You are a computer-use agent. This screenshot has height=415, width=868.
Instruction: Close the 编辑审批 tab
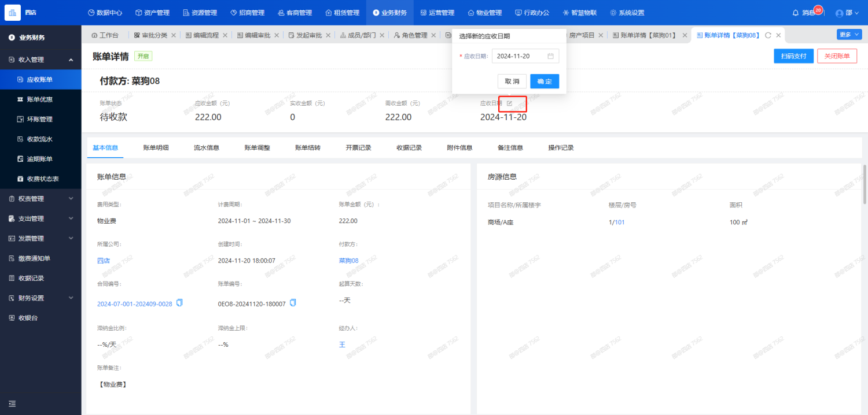[x=277, y=35]
